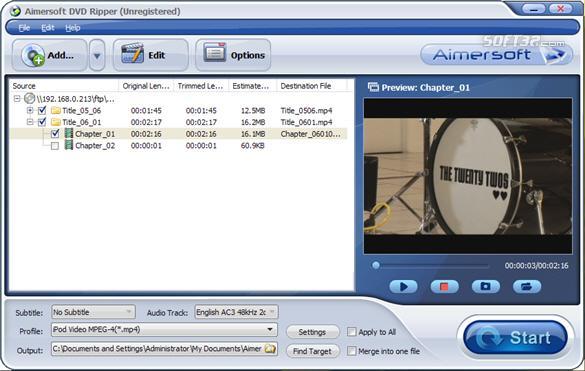
Task: Open the Subtitle dropdown
Action: (x=93, y=312)
